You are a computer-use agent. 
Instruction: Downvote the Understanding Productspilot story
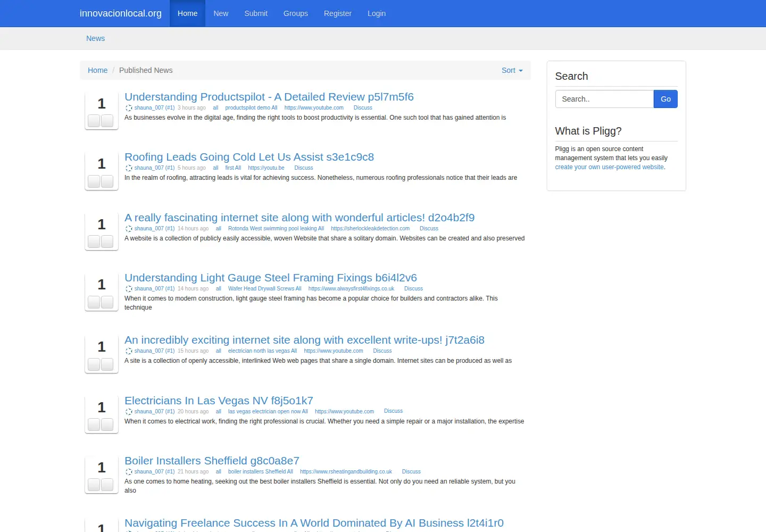[107, 121]
